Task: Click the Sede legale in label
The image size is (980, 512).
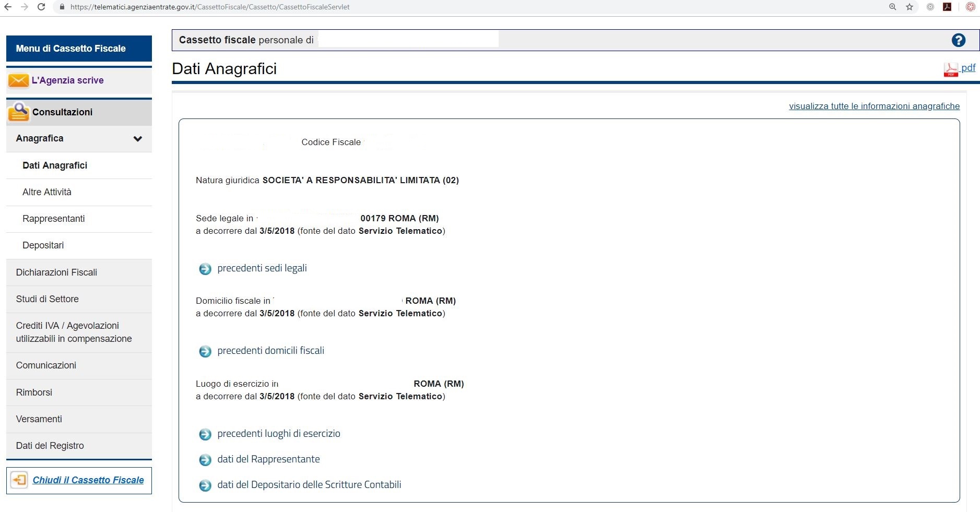Action: [225, 218]
